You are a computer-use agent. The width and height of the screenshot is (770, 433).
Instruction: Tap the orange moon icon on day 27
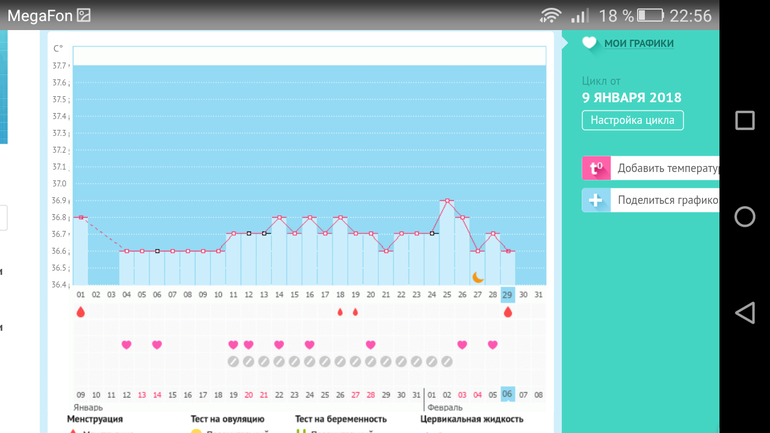[x=478, y=277]
